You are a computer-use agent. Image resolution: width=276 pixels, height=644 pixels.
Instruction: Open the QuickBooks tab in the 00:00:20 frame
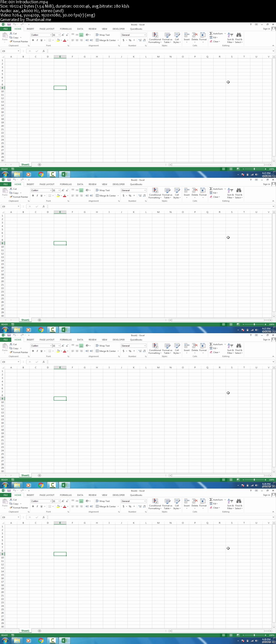click(136, 184)
